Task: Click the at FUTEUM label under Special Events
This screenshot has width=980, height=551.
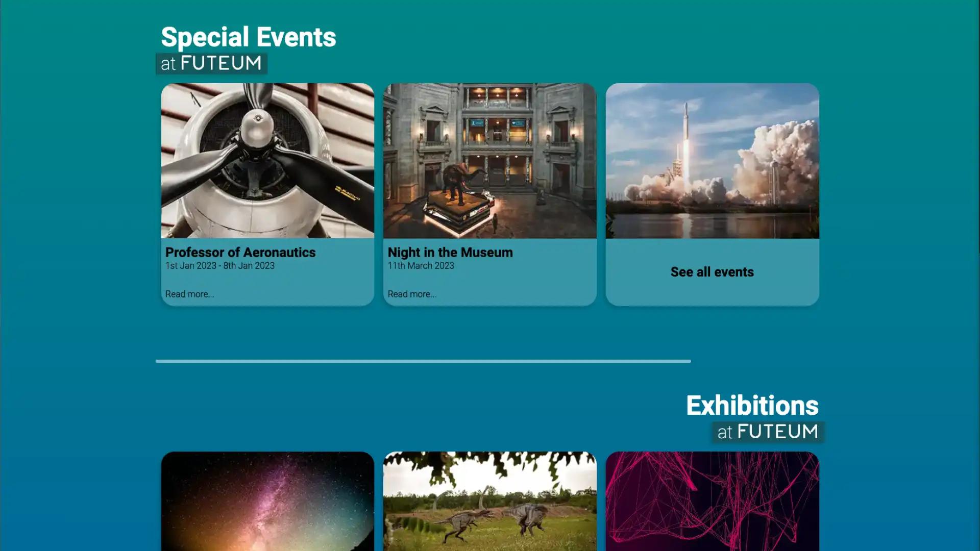Action: [x=211, y=63]
